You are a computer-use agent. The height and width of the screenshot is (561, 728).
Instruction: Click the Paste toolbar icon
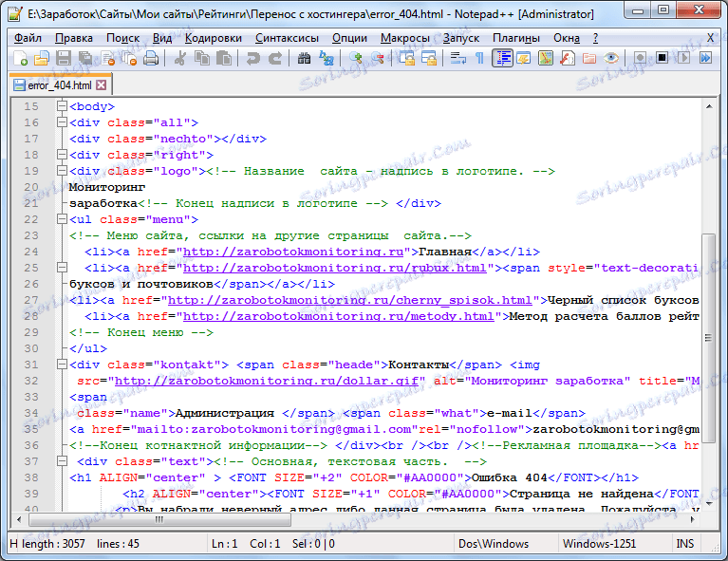224,58
